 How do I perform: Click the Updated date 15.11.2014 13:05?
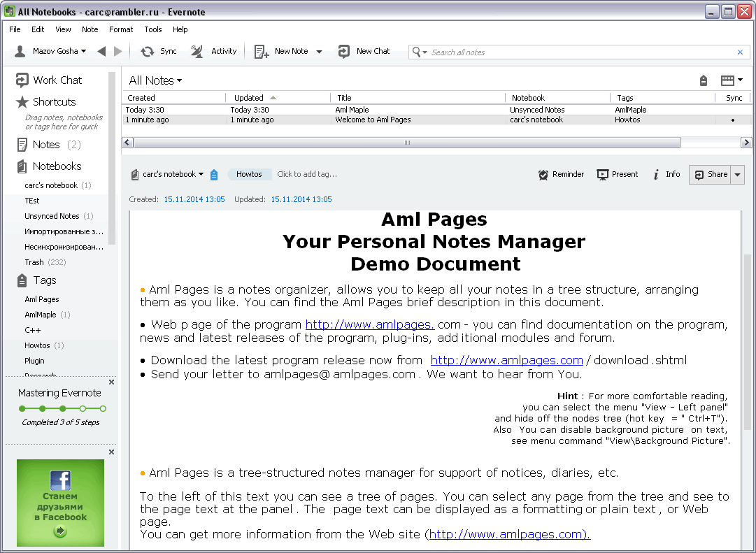tap(301, 199)
